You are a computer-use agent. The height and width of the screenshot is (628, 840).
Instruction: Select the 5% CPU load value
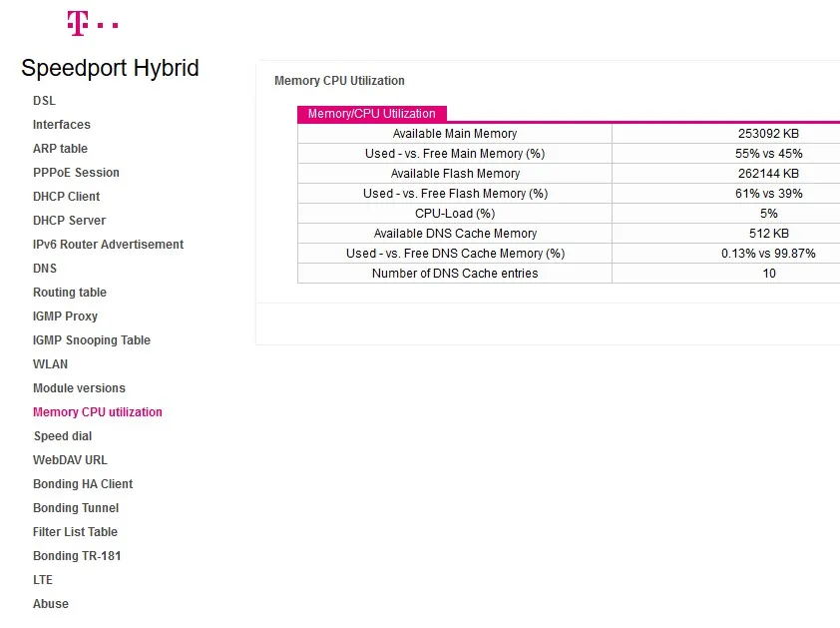pos(768,214)
